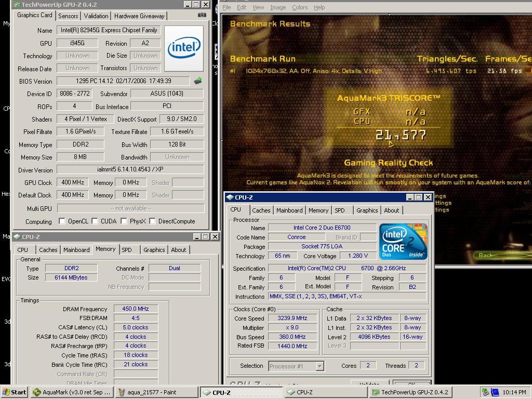Click the Intel logo in GPU-Z
Viewport: 532px width, 399px height.
pyautogui.click(x=184, y=48)
